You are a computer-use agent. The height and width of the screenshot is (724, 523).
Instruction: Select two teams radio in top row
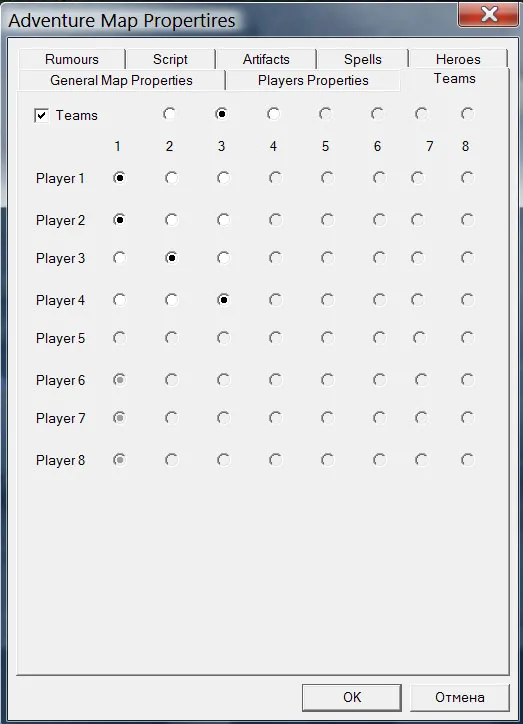(169, 114)
